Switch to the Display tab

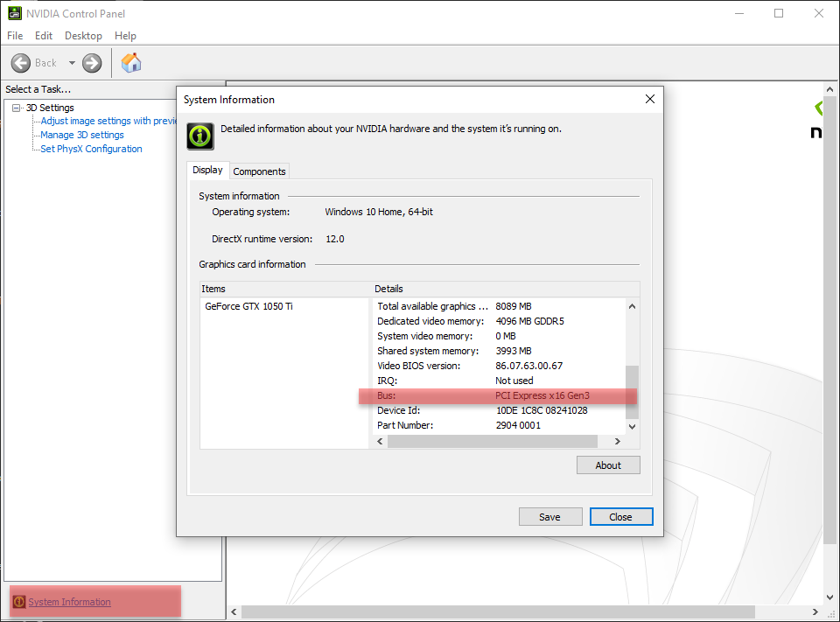[208, 170]
